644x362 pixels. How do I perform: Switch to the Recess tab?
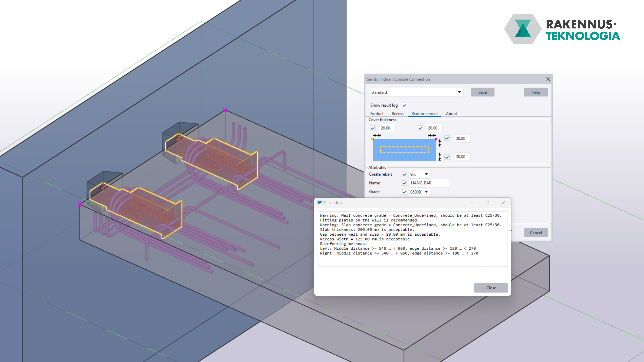click(397, 114)
